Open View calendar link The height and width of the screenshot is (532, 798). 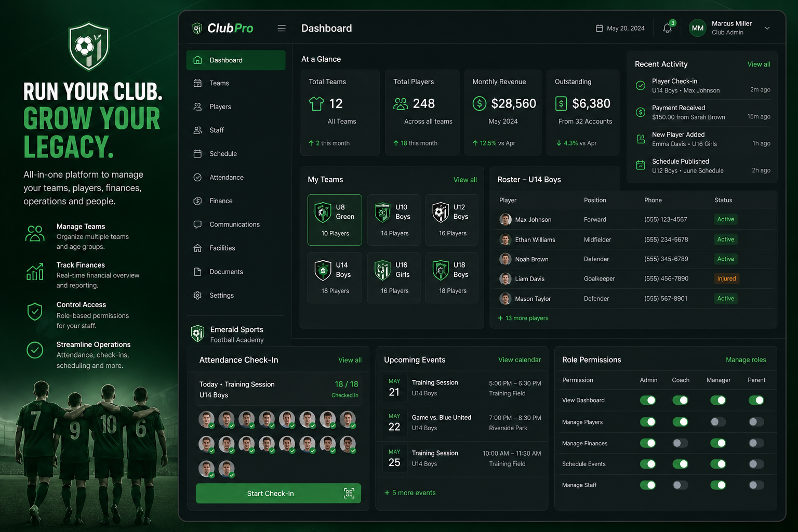(x=520, y=360)
